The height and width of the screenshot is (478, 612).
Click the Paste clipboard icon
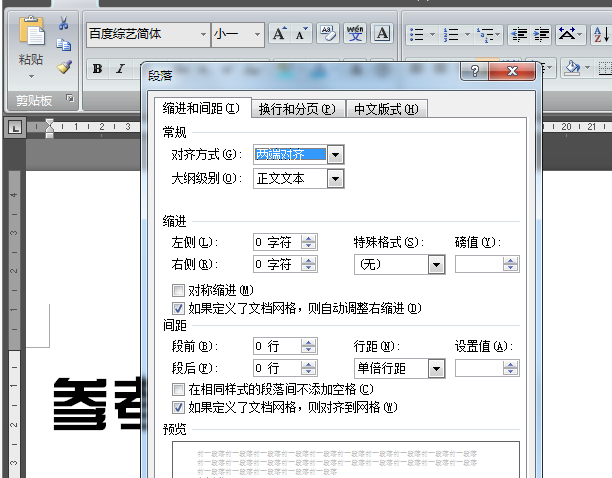pos(31,30)
